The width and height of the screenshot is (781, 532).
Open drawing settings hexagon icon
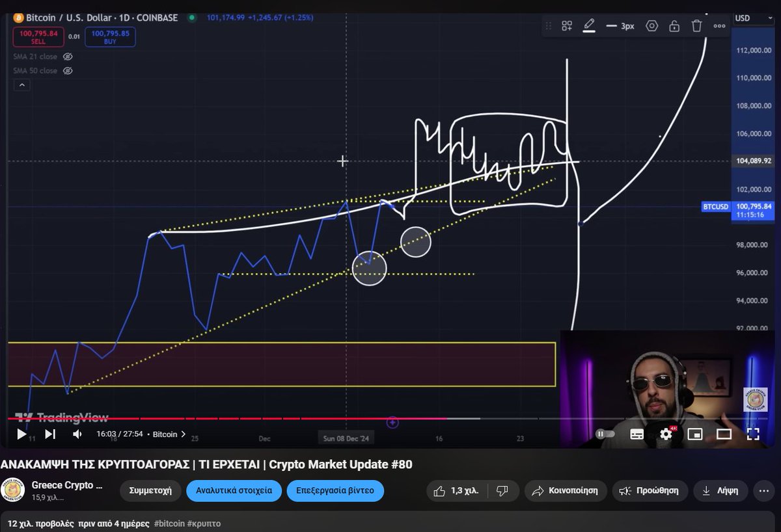[x=651, y=26]
